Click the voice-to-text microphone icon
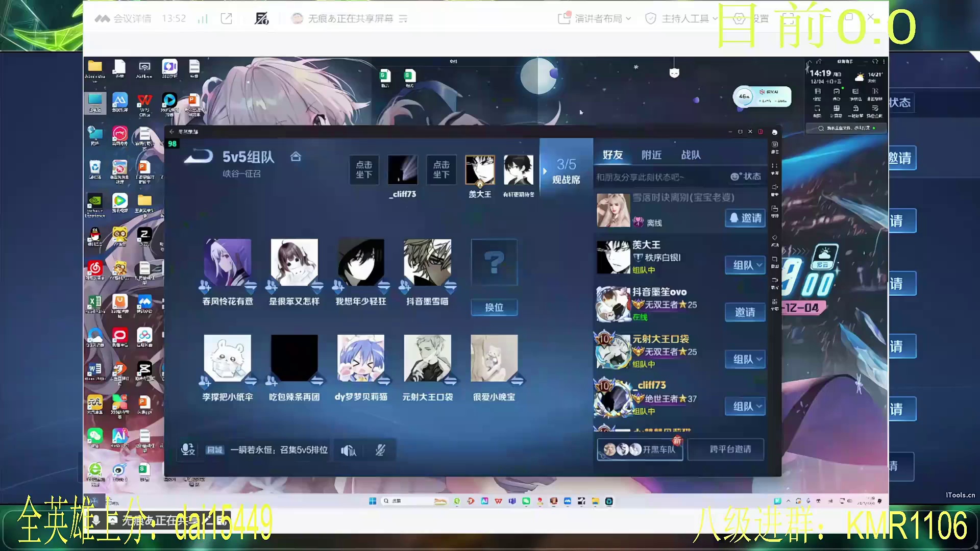 (x=188, y=449)
